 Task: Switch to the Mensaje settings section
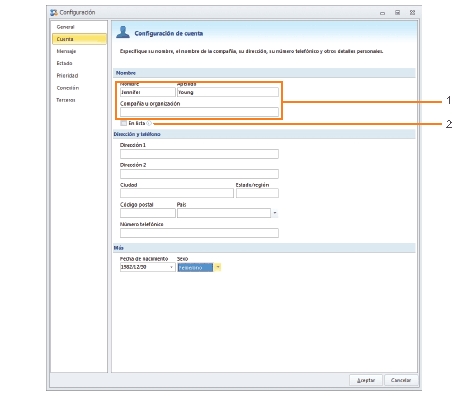(x=66, y=51)
